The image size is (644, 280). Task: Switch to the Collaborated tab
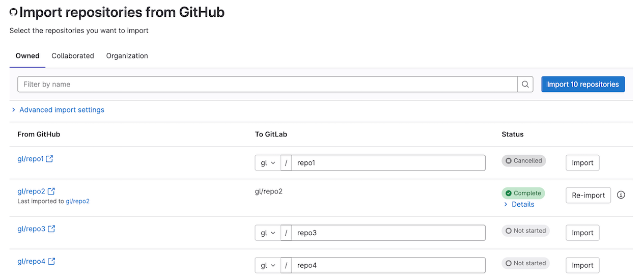(73, 56)
